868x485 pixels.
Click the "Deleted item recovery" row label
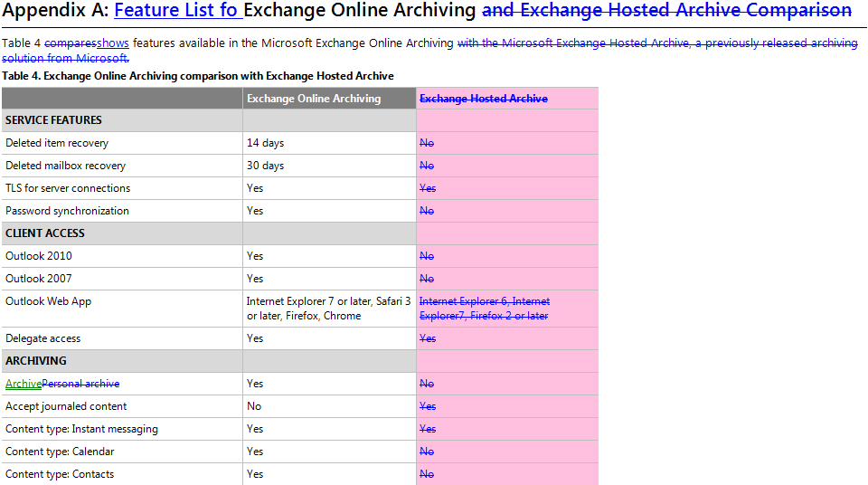[57, 143]
